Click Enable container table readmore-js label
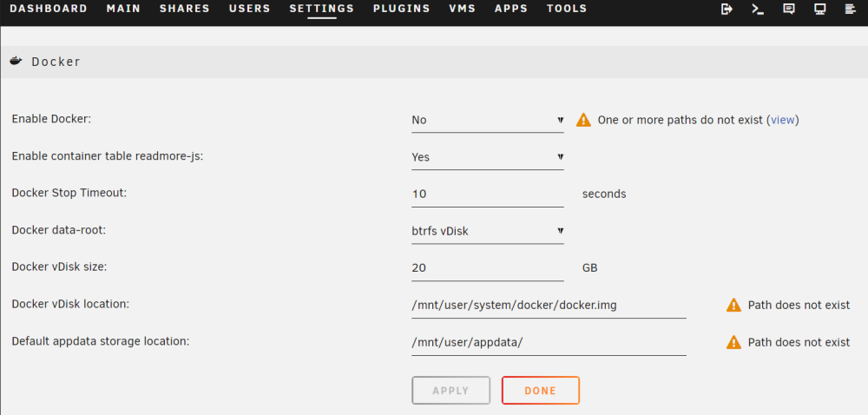The height and width of the screenshot is (415, 868). [108, 156]
